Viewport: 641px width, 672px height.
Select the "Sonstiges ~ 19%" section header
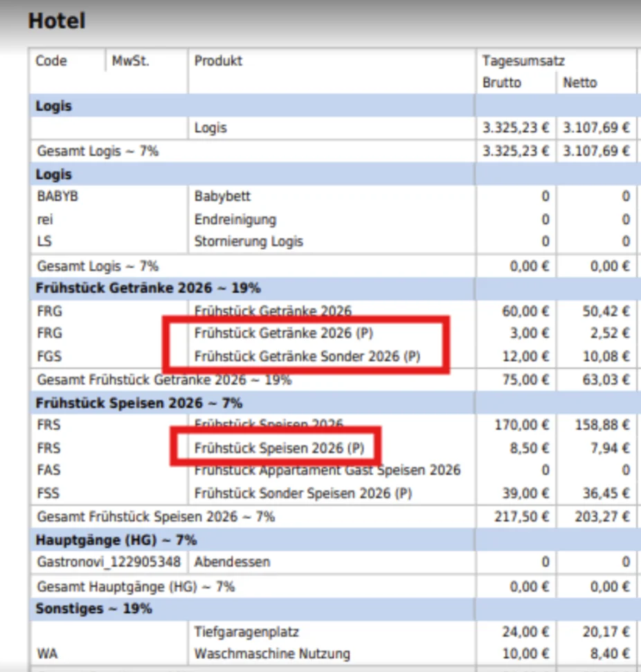(x=93, y=608)
